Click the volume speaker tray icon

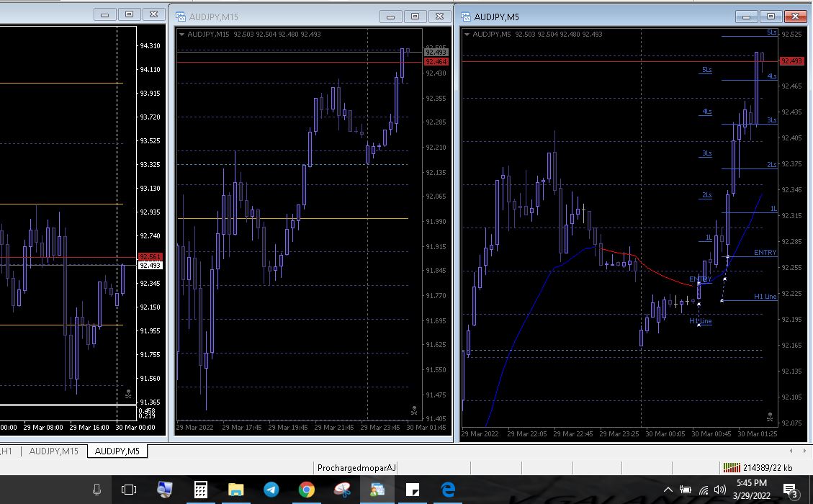[719, 490]
